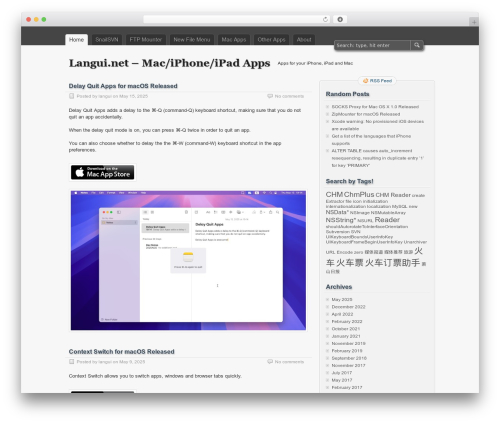This screenshot has width=500, height=423.
Task: Open the February 2019 archive
Action: pos(347,351)
